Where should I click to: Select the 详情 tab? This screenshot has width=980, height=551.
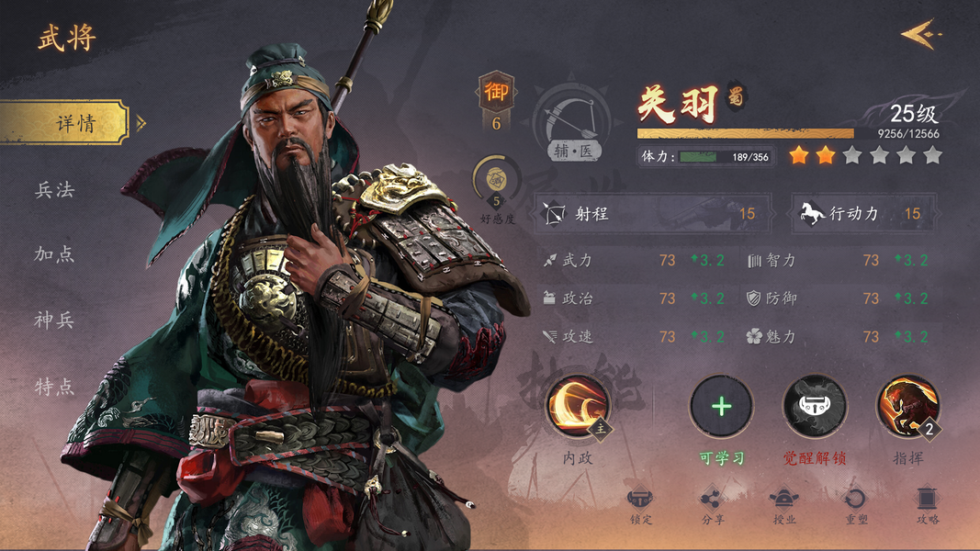coord(65,122)
